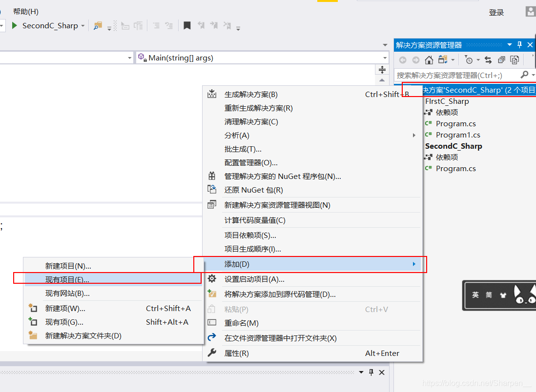Go to next bookmark icon
The width and height of the screenshot is (536, 392).
[214, 25]
